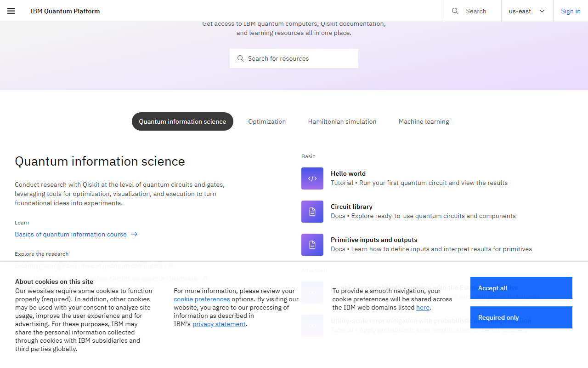
Task: Click the Primitive inputs and outputs document icon
Action: [312, 245]
